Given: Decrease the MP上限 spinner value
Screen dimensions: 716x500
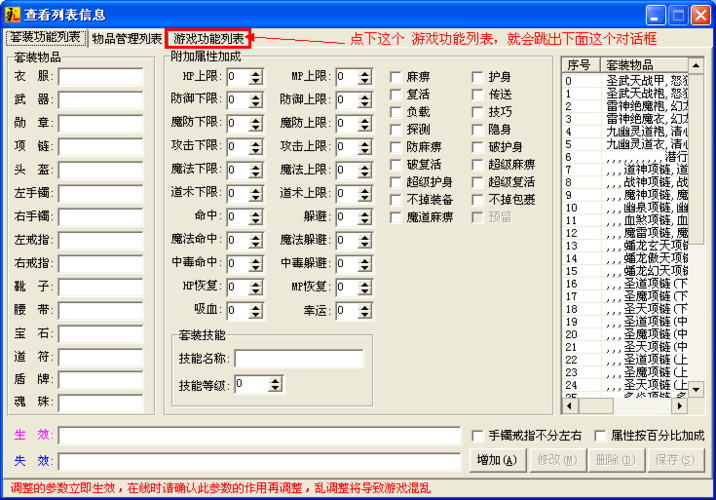Looking at the screenshot, I should coord(364,81).
